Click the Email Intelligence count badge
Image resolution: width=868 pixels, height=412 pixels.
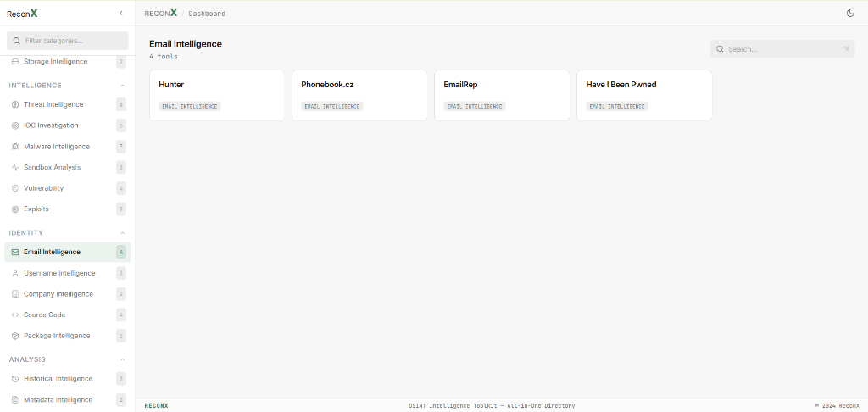coord(121,252)
